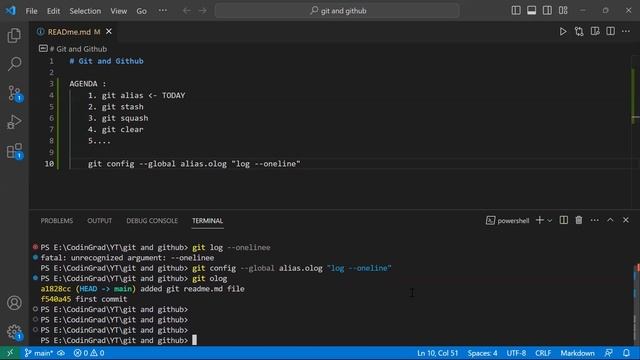
Task: Click the Git and Github breadcrumb heading
Action: click(x=78, y=49)
